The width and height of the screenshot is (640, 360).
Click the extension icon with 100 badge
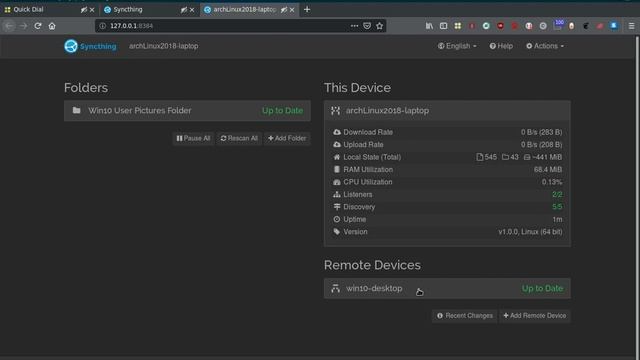point(558,24)
